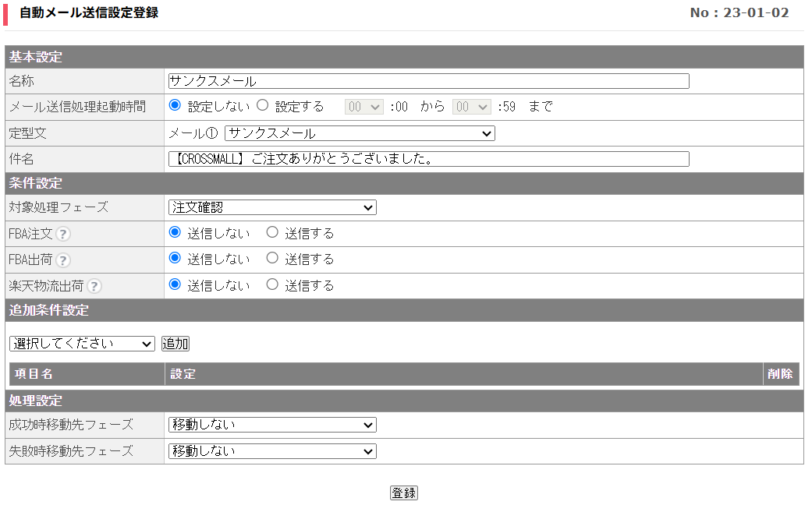This screenshot has height=505, width=812.
Task: Choose 送信する for 楽天物流出荷
Action: click(x=272, y=284)
